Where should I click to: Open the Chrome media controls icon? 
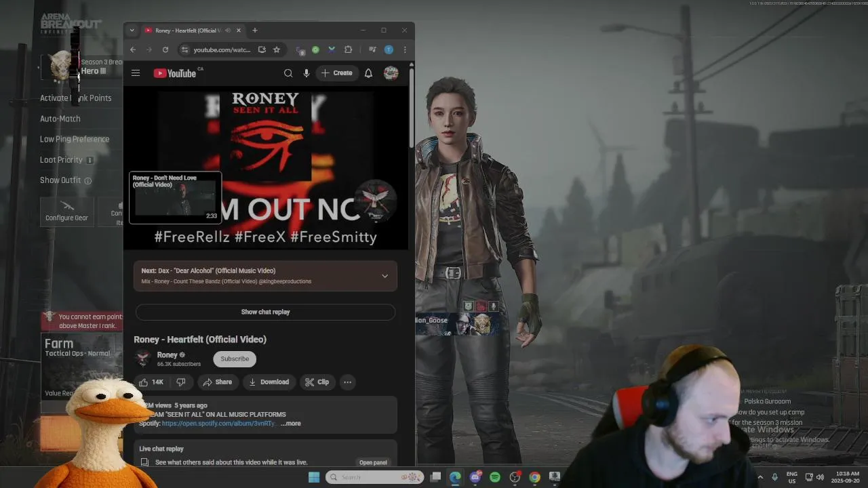coord(372,49)
